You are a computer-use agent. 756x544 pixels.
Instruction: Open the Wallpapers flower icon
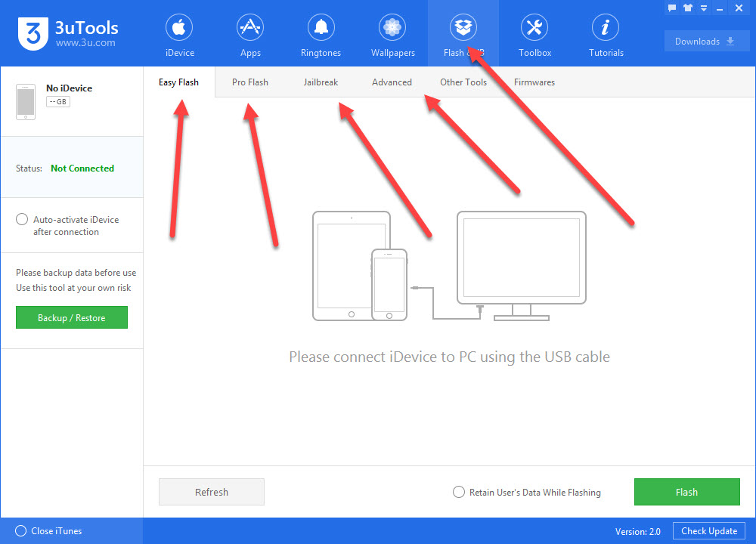392,27
